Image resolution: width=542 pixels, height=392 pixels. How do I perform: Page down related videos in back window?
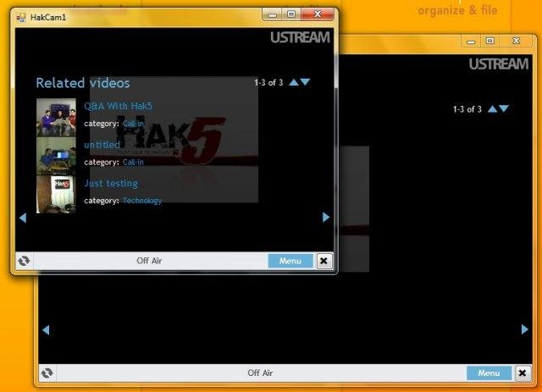[504, 108]
